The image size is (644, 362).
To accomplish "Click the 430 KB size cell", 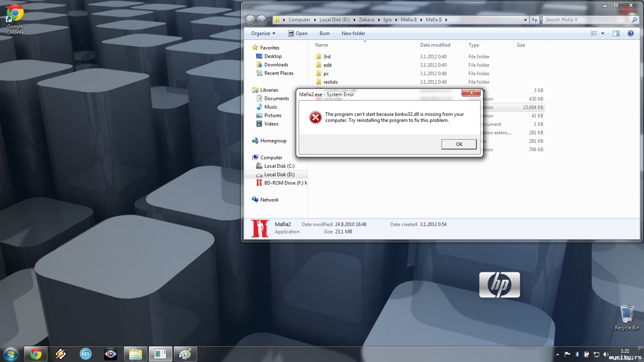I will 536,99.
